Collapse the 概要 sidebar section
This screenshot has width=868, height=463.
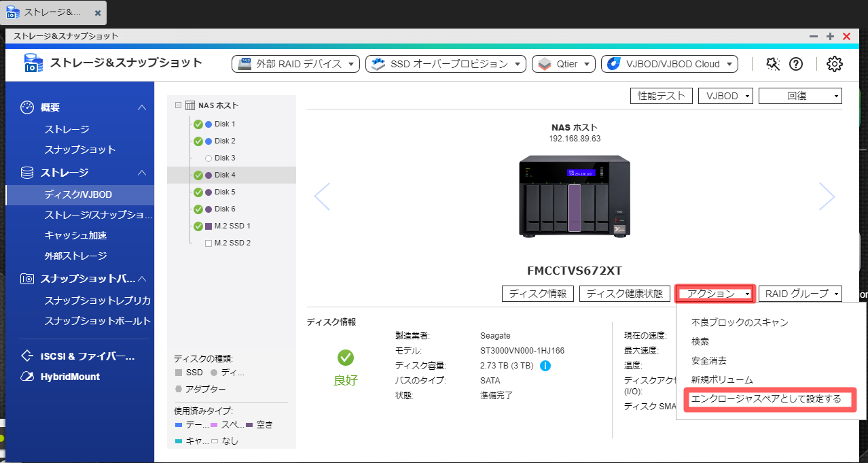(x=142, y=107)
